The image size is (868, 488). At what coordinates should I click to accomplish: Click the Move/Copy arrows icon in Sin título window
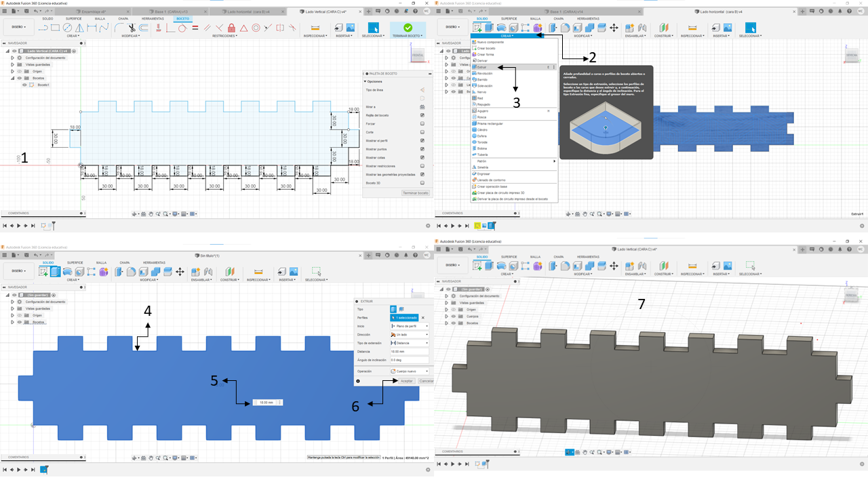click(180, 271)
